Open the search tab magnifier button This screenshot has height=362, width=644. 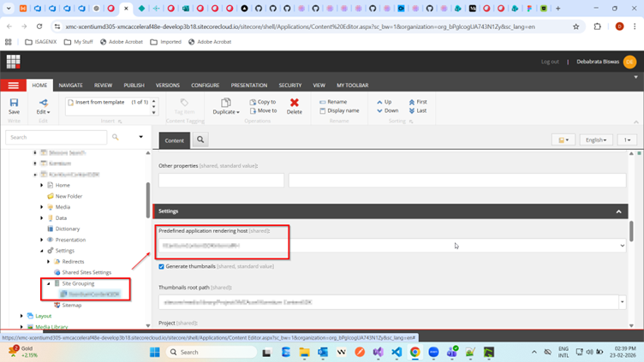[200, 139]
